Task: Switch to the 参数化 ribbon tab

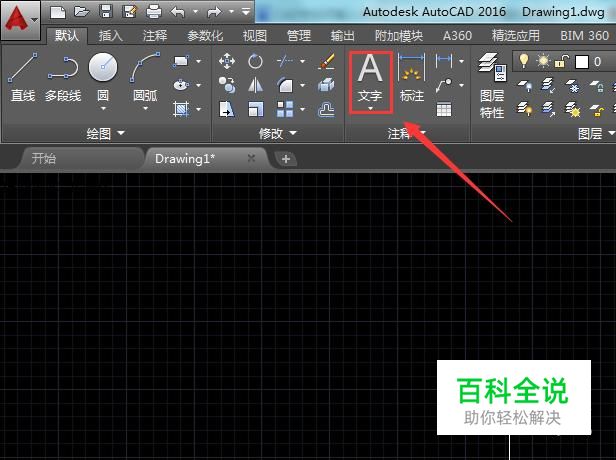Action: (205, 36)
